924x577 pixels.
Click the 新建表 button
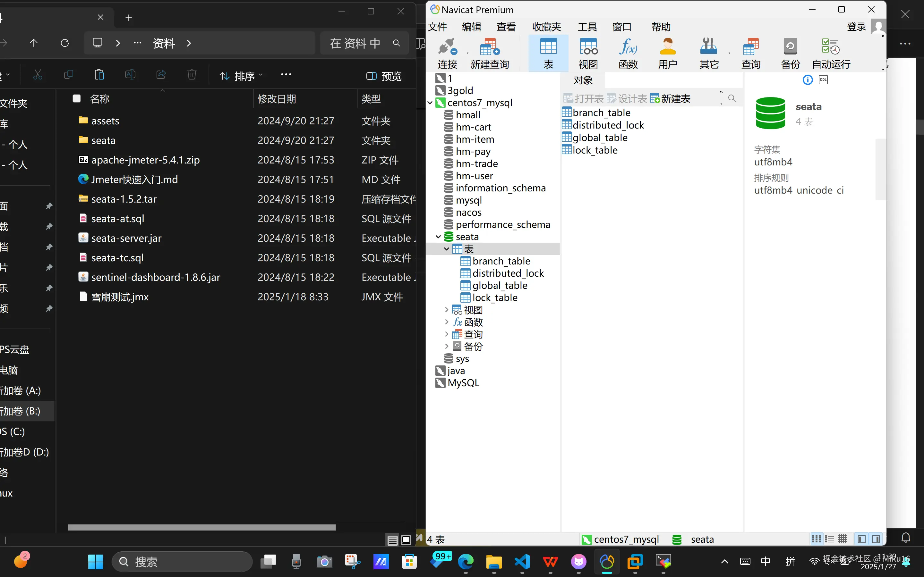(671, 99)
